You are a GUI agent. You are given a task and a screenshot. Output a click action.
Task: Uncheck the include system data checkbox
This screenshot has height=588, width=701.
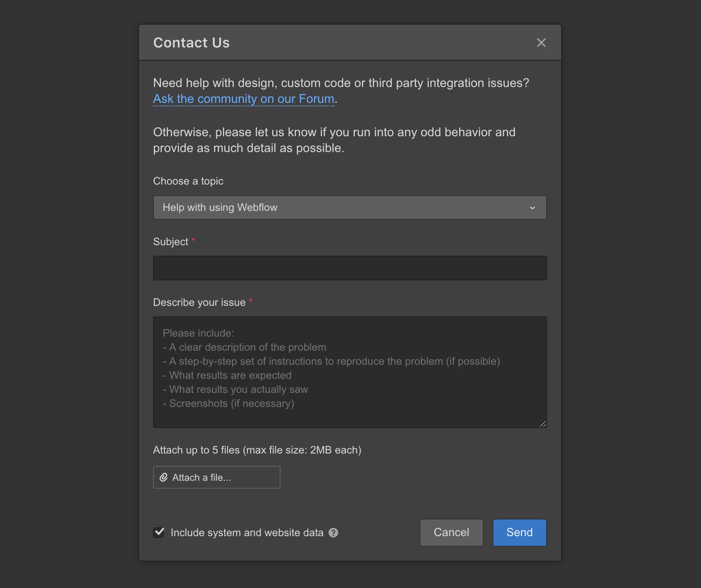click(x=159, y=533)
